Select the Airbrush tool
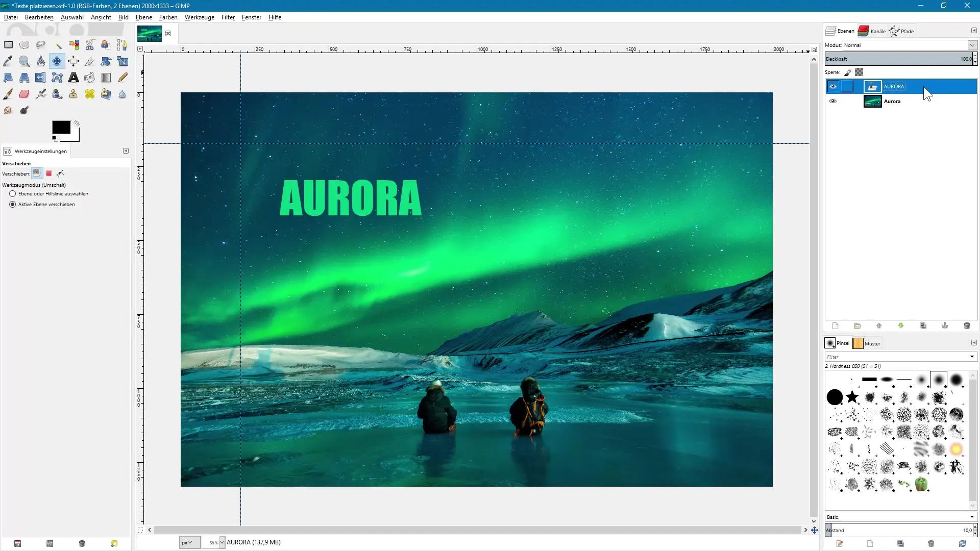This screenshot has height=551, width=980. coord(41,94)
